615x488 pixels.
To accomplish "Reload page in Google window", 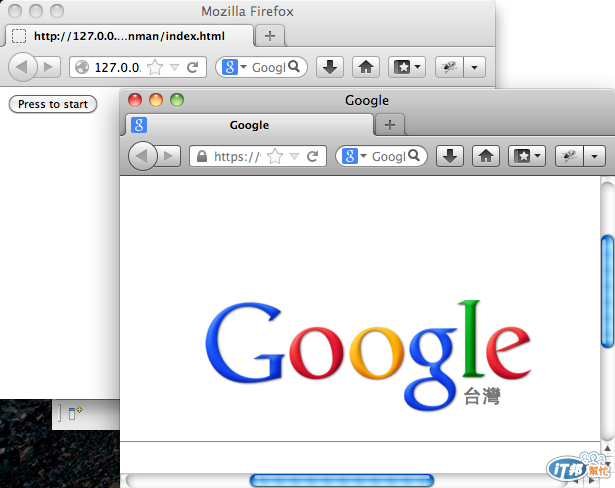I will tap(312, 157).
